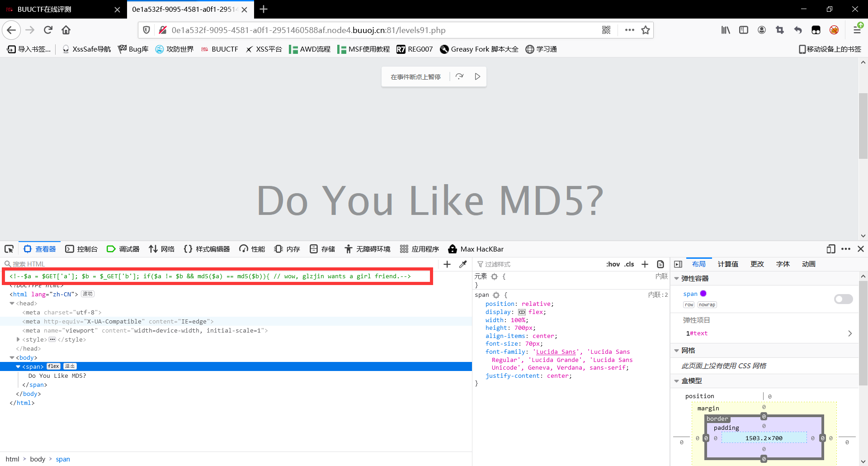Screen dimensions: 868x466
Task: Collapse the <body> element tree
Action: coord(12,357)
